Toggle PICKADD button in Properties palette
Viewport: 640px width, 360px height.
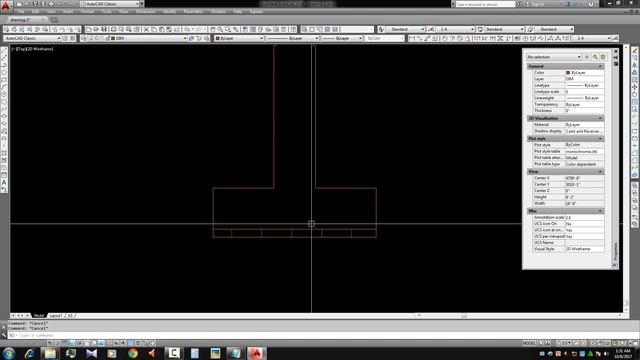587,57
